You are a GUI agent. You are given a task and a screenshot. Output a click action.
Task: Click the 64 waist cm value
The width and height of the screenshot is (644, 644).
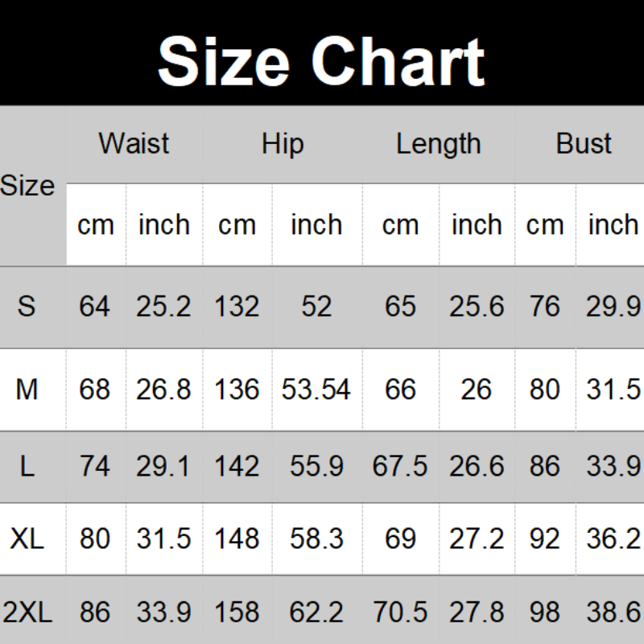95,307
